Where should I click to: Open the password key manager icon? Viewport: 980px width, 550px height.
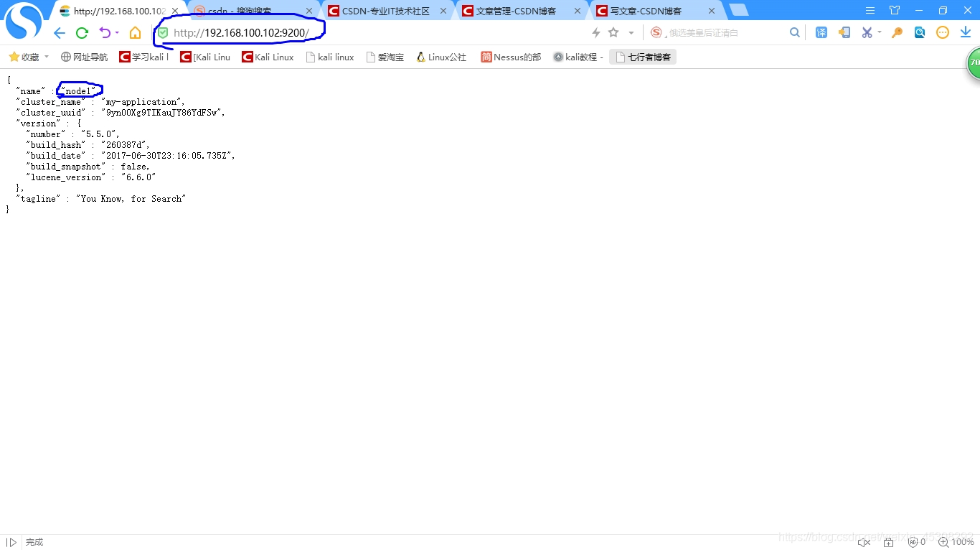[x=897, y=32]
